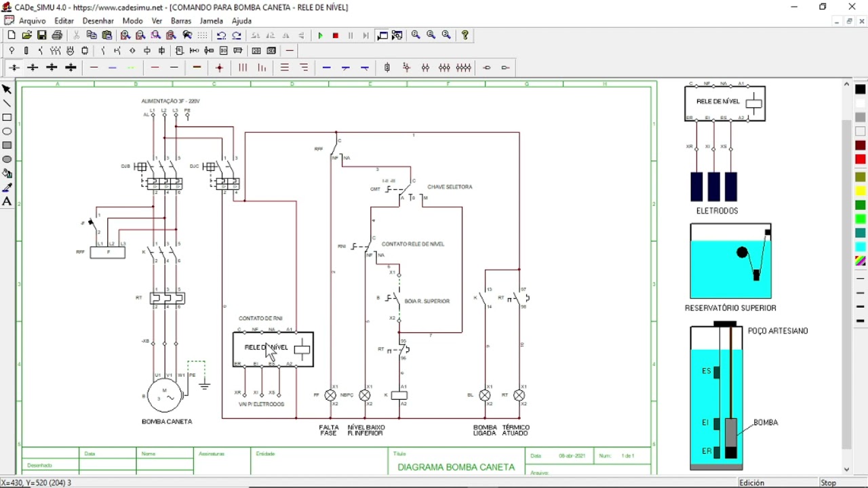
Task: Select the arrow pointer tool
Action: click(7, 89)
